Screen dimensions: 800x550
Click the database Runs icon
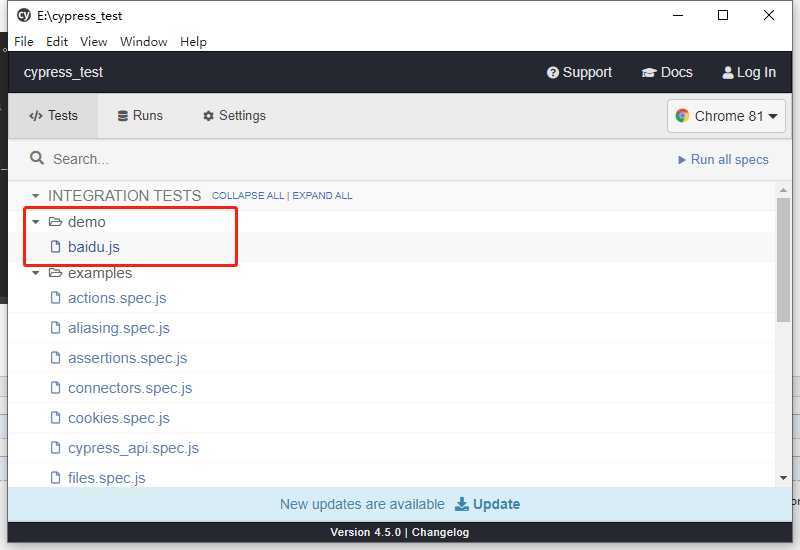(122, 116)
